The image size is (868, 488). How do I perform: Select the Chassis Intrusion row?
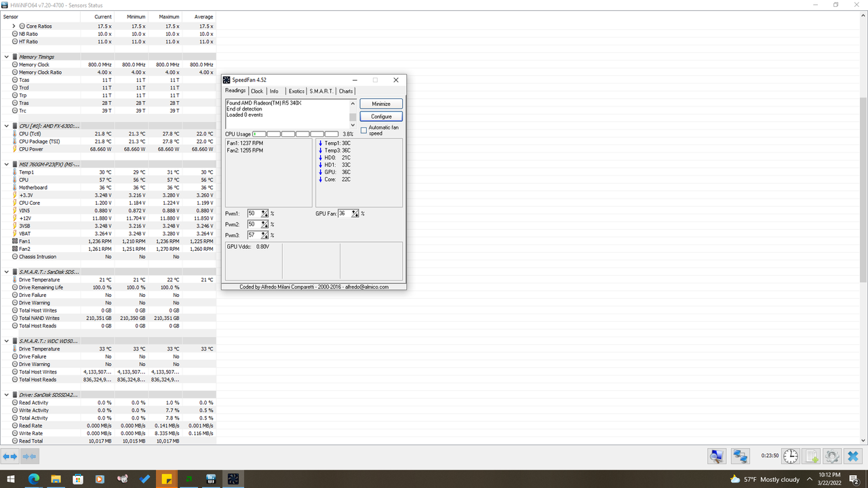[x=108, y=257]
